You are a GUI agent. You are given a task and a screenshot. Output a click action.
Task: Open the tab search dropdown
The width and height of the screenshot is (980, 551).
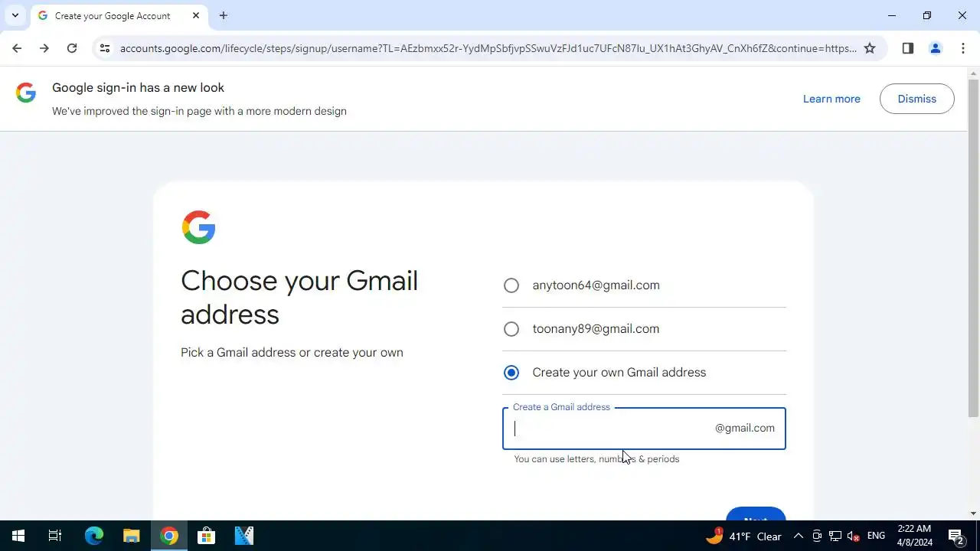point(15,15)
